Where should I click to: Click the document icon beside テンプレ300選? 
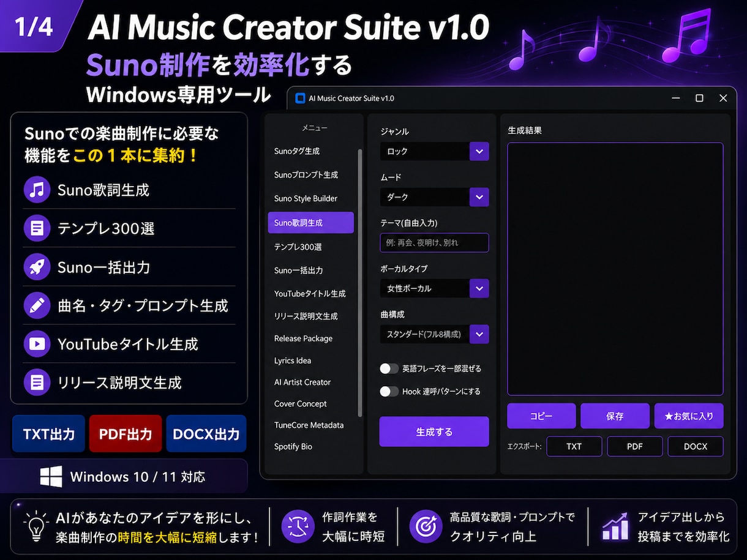point(37,228)
